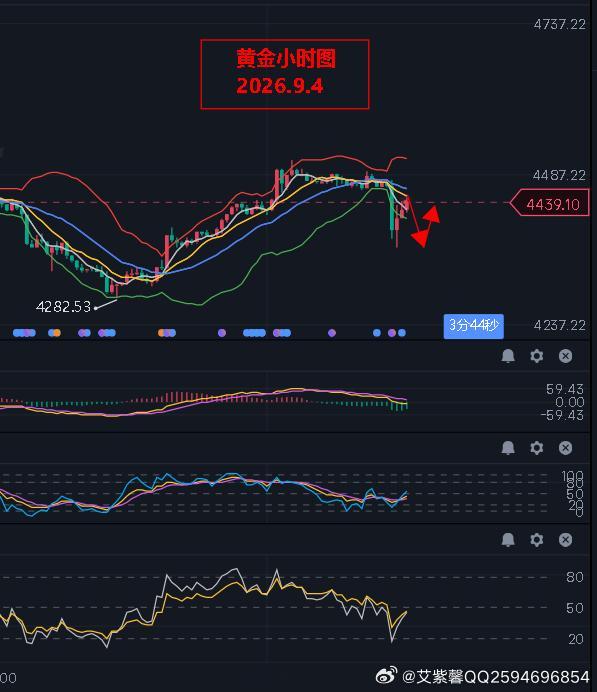Select the positive 59.43 MACD scale value
This screenshot has width=597, height=692.
(x=565, y=389)
